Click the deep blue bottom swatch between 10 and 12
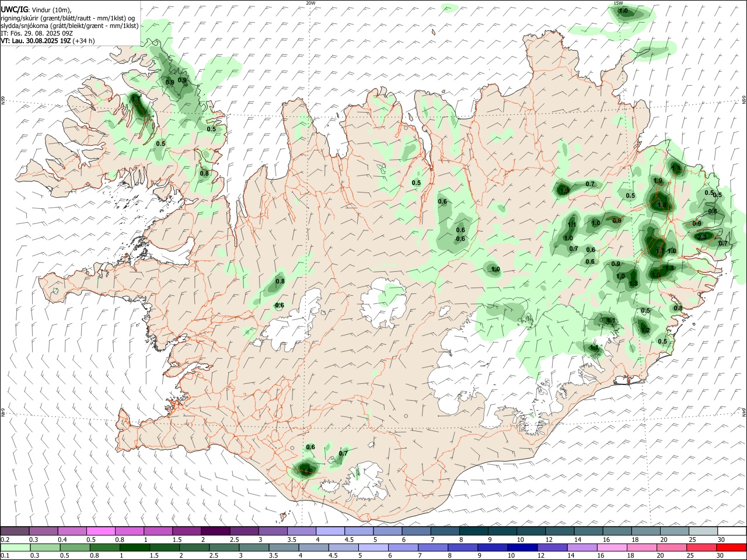This screenshot has height=560, width=747. (522, 547)
